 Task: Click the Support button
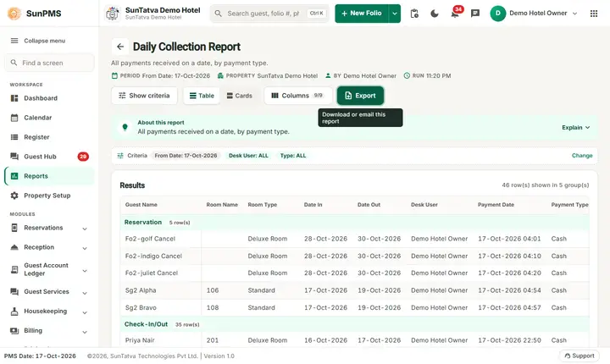click(x=579, y=356)
